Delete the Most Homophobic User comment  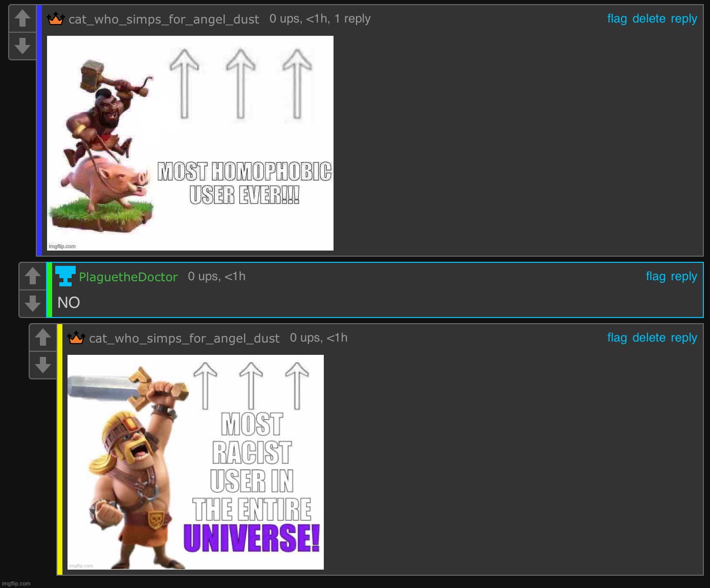649,19
